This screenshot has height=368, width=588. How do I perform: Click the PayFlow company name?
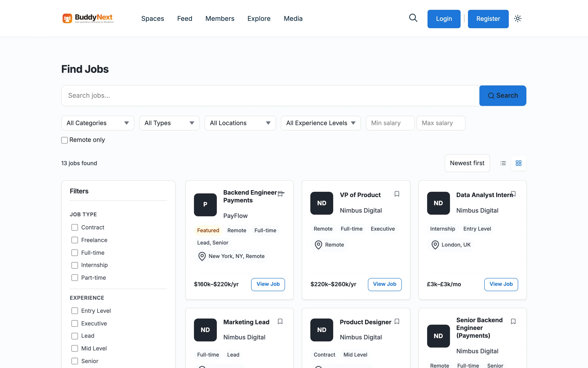click(x=235, y=216)
